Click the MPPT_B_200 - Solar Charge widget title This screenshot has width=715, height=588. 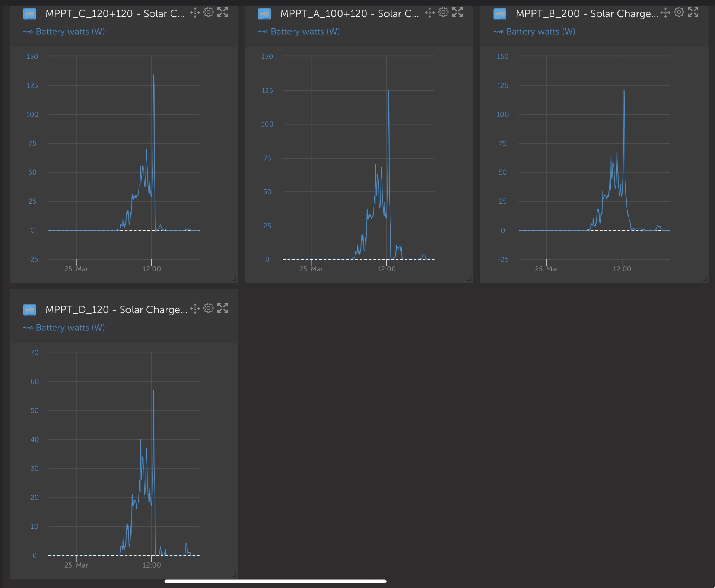coord(587,14)
